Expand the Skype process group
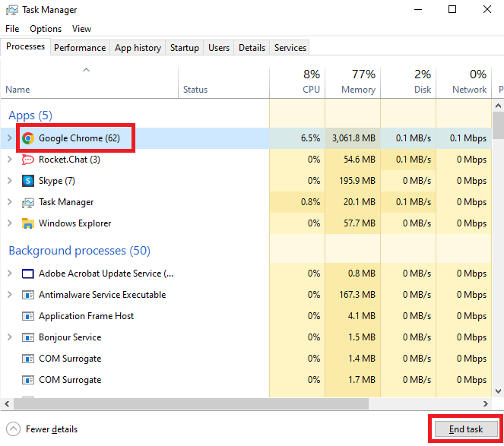This screenshot has width=504, height=446. 10,181
